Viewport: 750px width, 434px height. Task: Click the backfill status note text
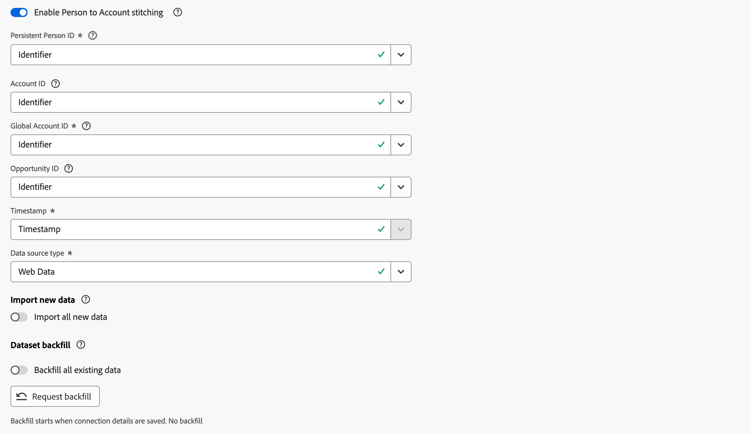coord(107,421)
